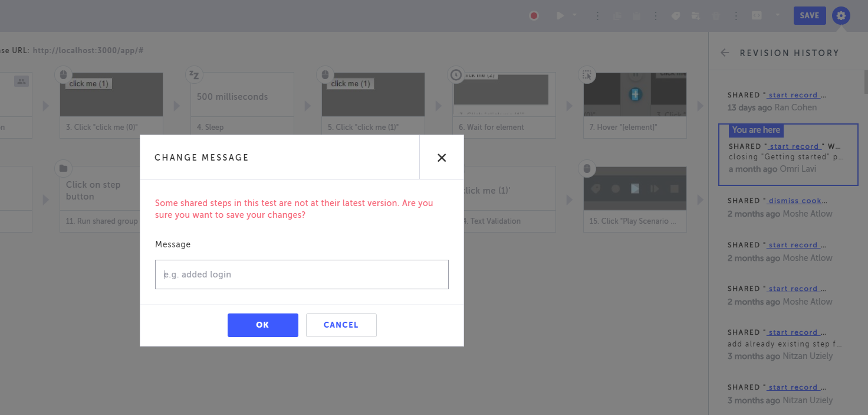Click the settings gear icon
This screenshot has height=415, width=868.
click(x=841, y=16)
